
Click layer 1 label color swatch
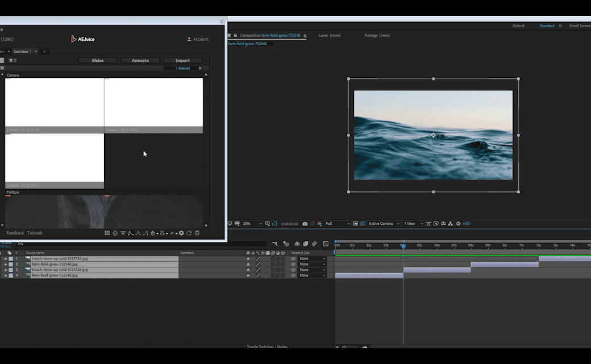point(11,259)
